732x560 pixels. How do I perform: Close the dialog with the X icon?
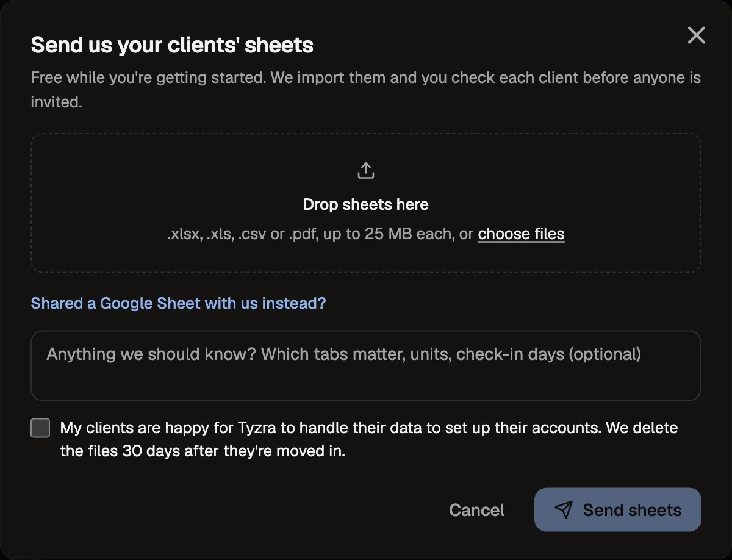coord(696,35)
